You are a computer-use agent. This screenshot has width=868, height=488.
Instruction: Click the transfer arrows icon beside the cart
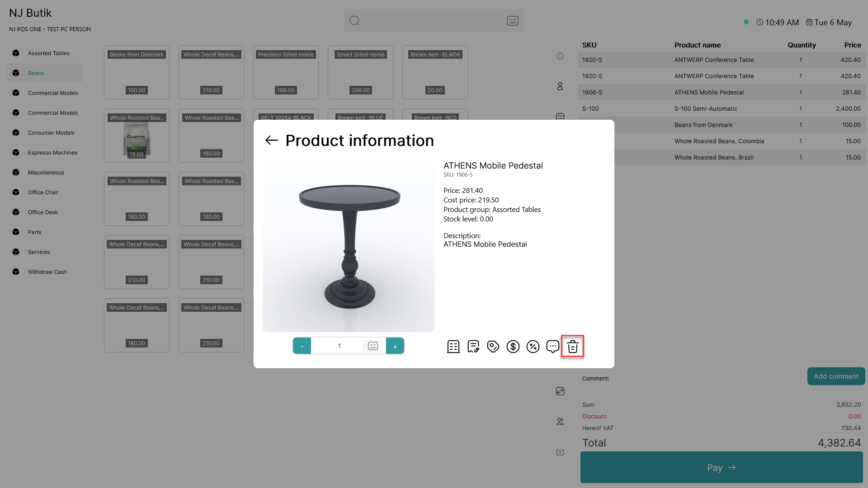tap(560, 391)
